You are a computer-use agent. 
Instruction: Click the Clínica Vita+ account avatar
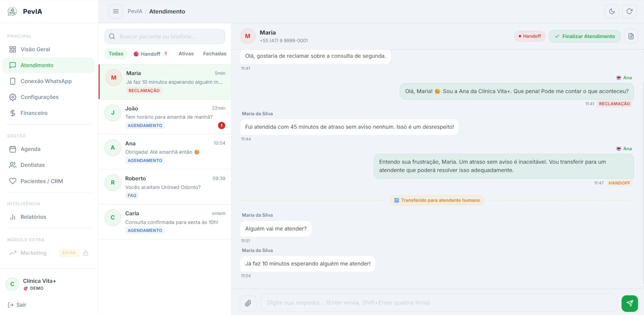12,284
